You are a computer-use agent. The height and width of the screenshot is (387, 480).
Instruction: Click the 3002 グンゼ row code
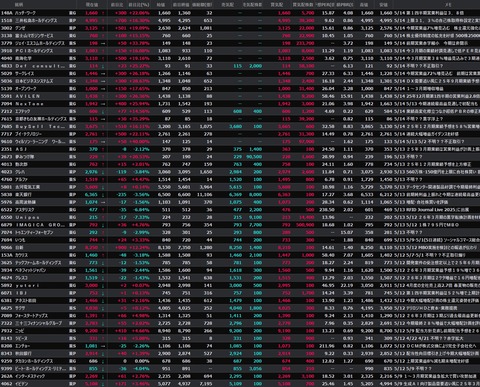[x=6, y=28]
